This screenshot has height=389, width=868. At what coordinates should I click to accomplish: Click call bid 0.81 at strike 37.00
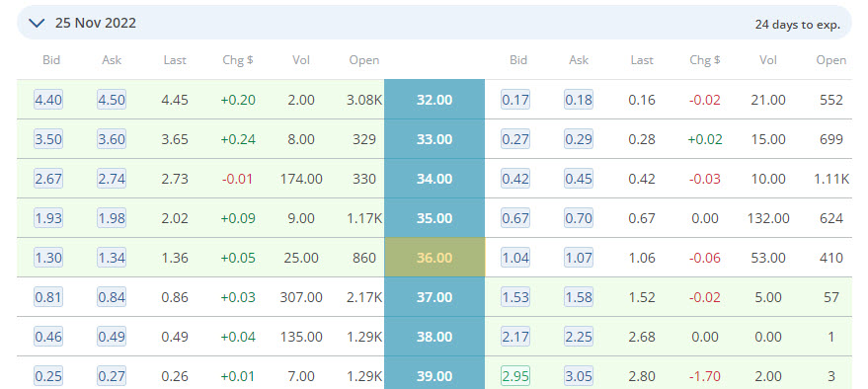tap(48, 298)
